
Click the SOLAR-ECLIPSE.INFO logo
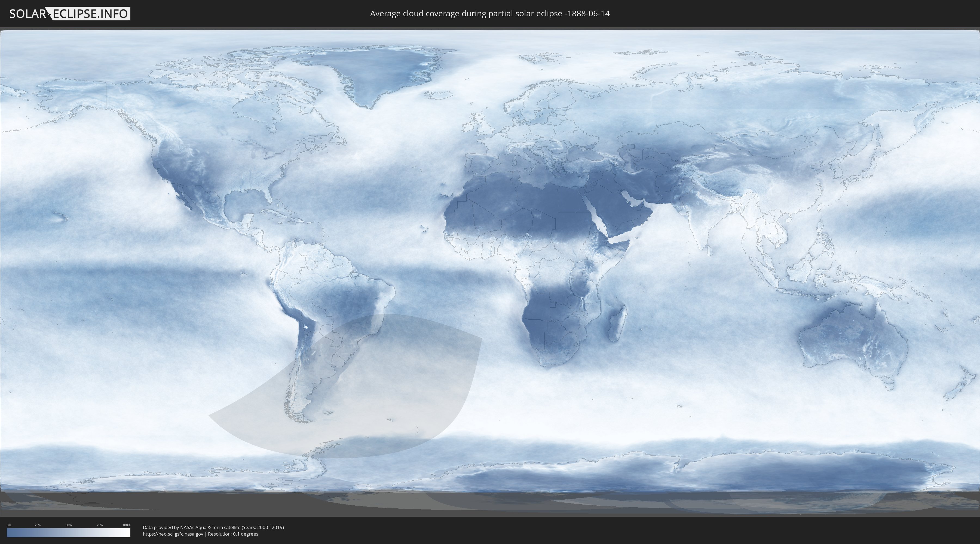pyautogui.click(x=70, y=14)
